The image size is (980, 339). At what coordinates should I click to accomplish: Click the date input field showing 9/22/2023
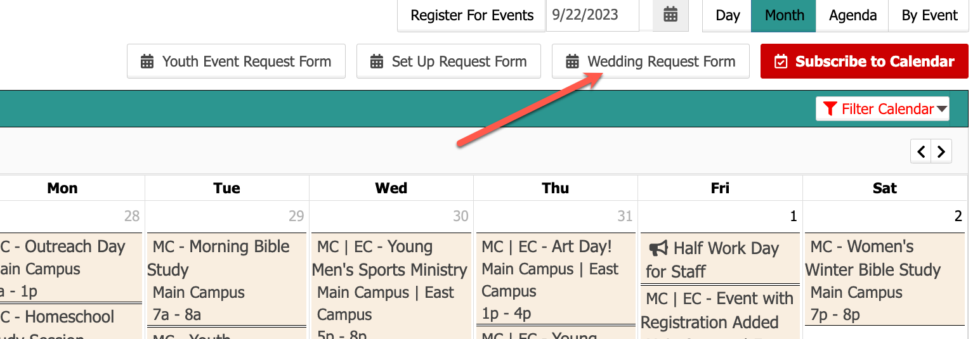click(x=592, y=15)
